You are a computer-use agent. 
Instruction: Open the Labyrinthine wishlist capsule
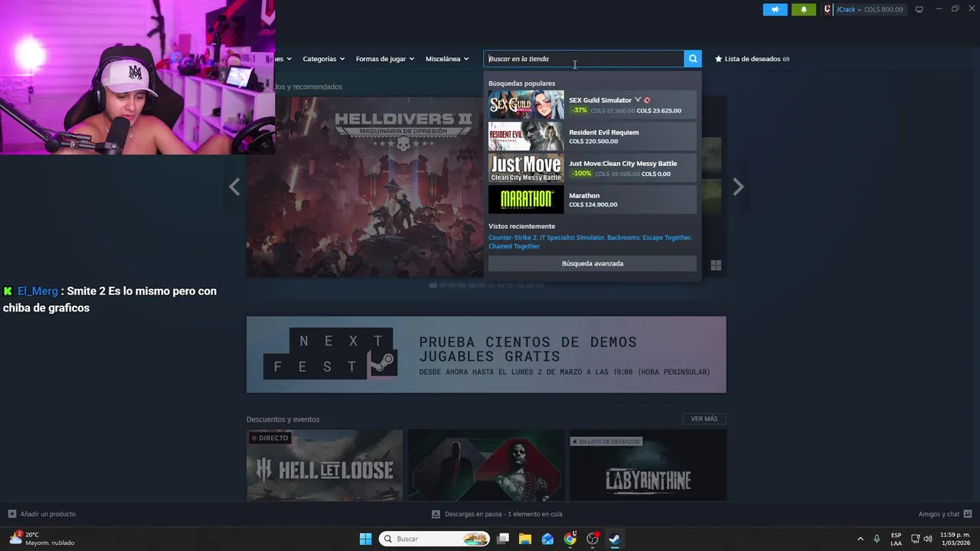coord(648,465)
